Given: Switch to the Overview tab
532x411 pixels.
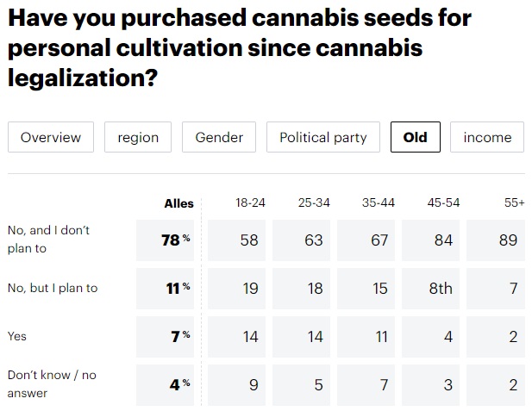Looking at the screenshot, I should point(51,137).
